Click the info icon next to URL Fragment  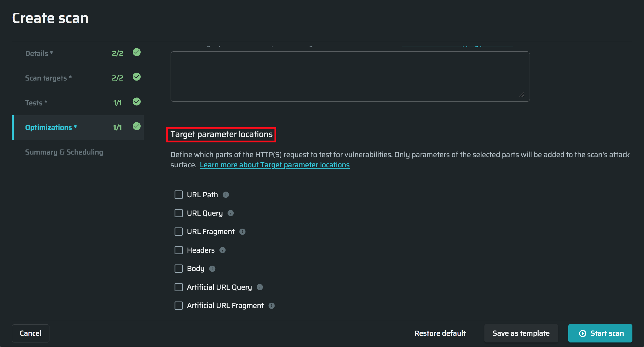pos(242,232)
